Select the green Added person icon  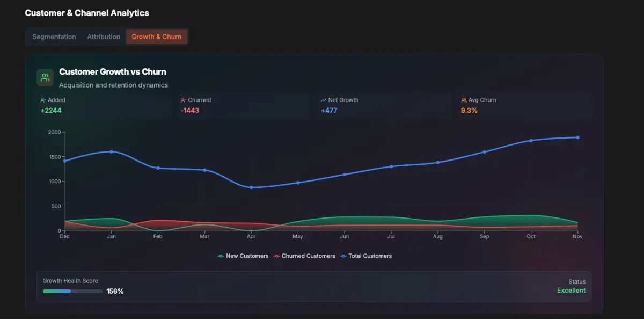pos(42,100)
